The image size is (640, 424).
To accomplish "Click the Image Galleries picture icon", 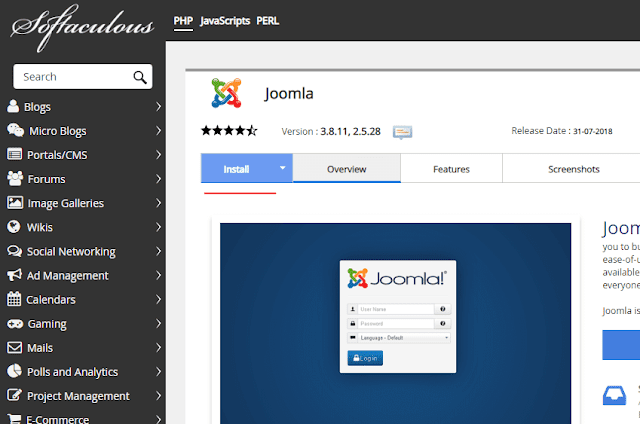I will point(15,202).
